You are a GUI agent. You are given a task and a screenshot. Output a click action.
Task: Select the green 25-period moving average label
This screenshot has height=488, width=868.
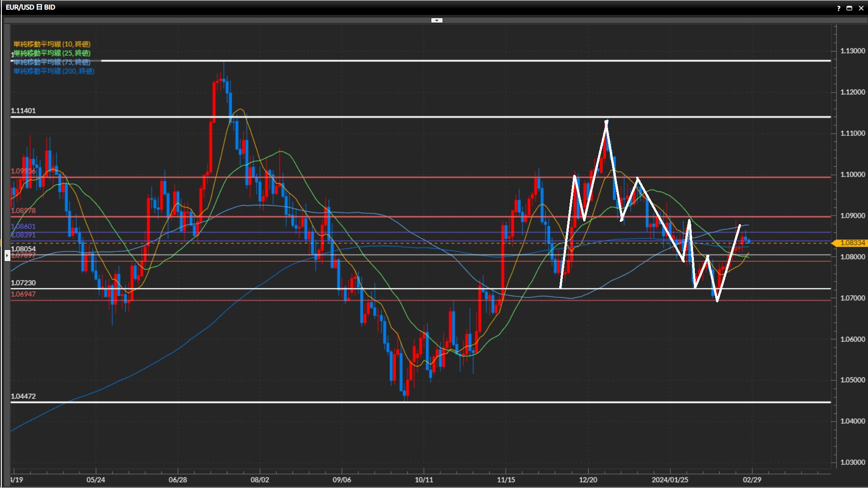coord(52,53)
